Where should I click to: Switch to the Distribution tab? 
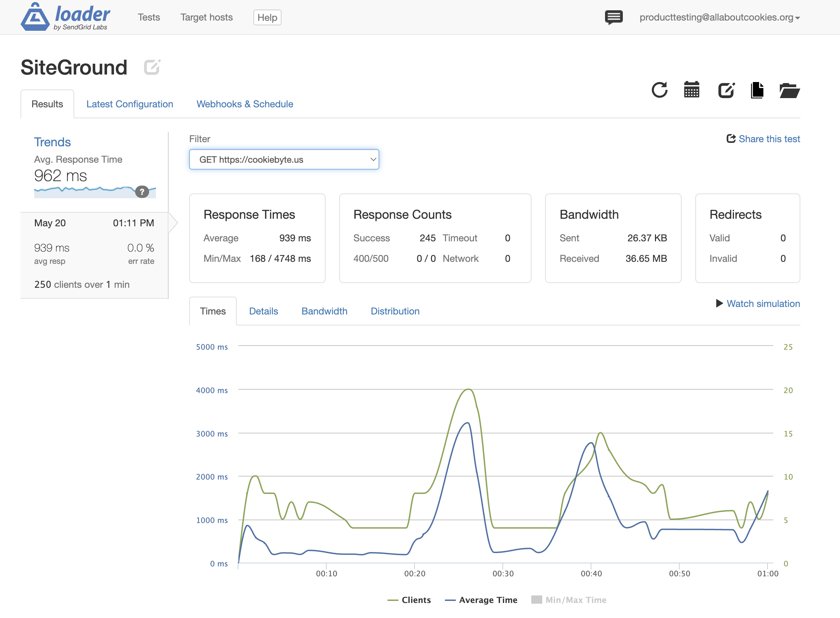click(395, 311)
